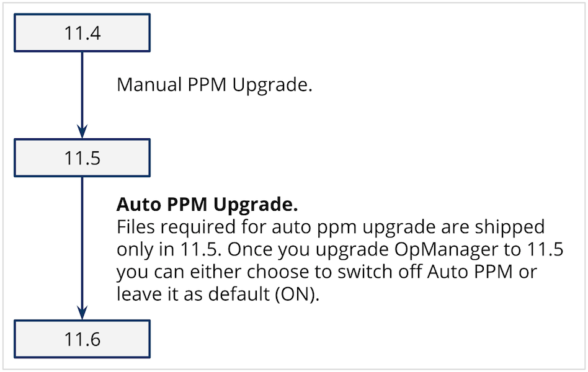Click the 'Manual PPM Upgrade.' label
588x372 pixels.
click(214, 85)
